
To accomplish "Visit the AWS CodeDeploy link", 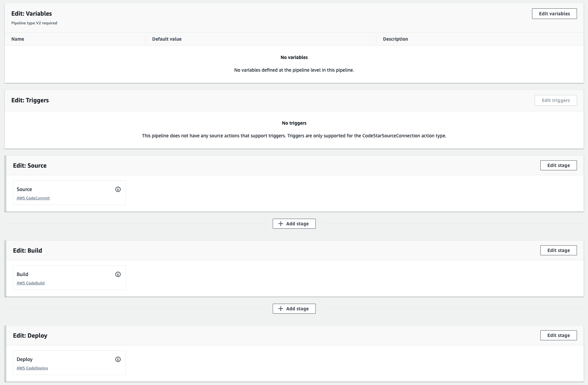I will [x=32, y=368].
